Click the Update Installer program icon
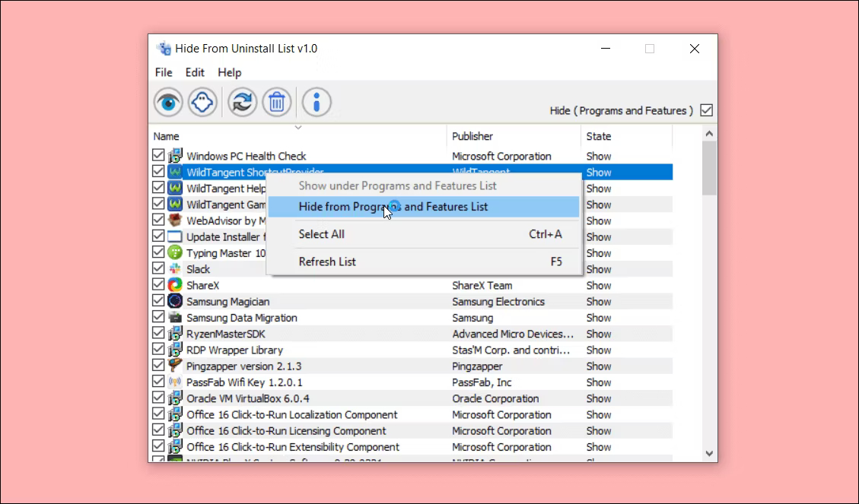The image size is (859, 504). pyautogui.click(x=175, y=236)
